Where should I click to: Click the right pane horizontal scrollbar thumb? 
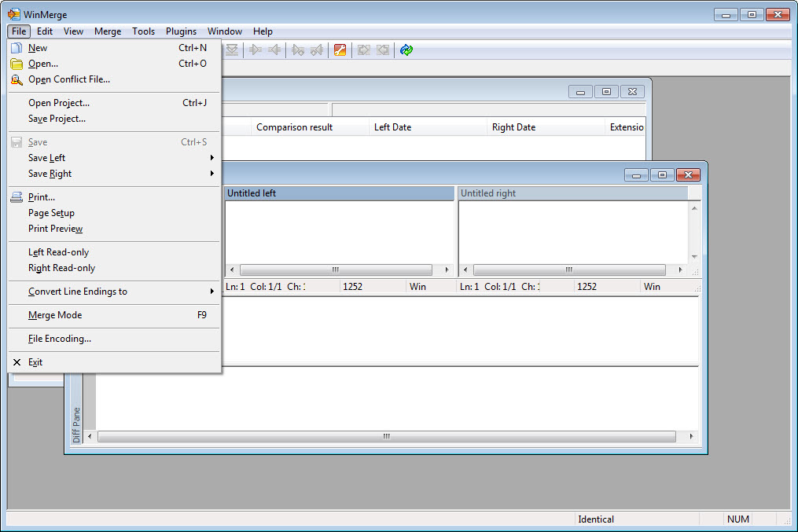[569, 270]
